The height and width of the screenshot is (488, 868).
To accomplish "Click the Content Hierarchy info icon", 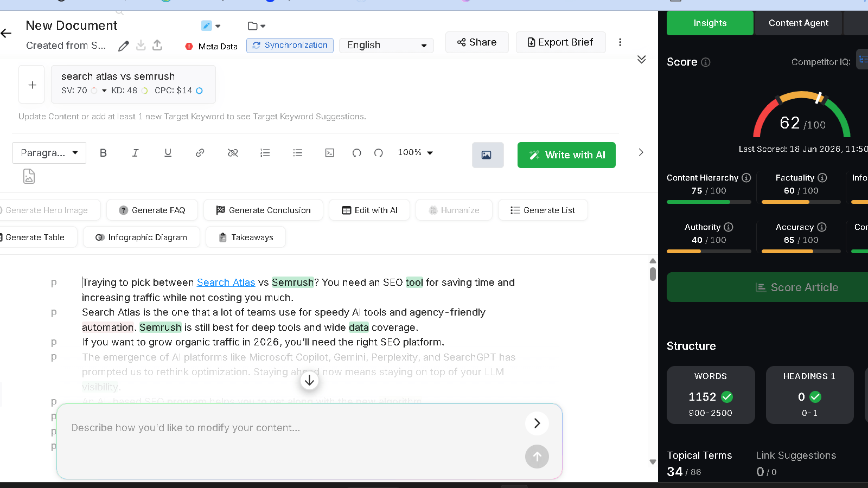I will tap(746, 178).
